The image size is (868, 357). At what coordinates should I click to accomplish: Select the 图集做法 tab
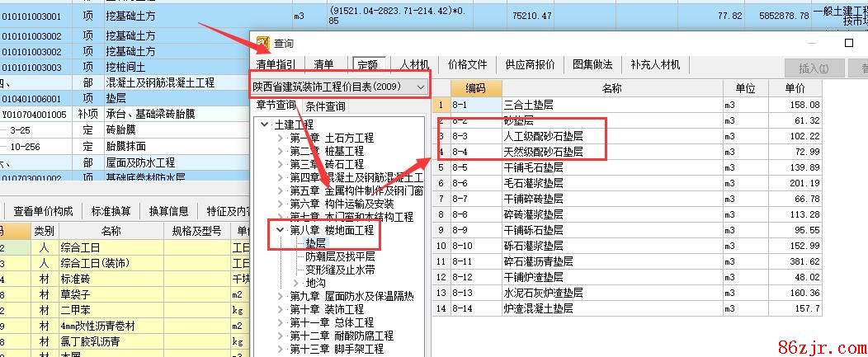click(592, 64)
